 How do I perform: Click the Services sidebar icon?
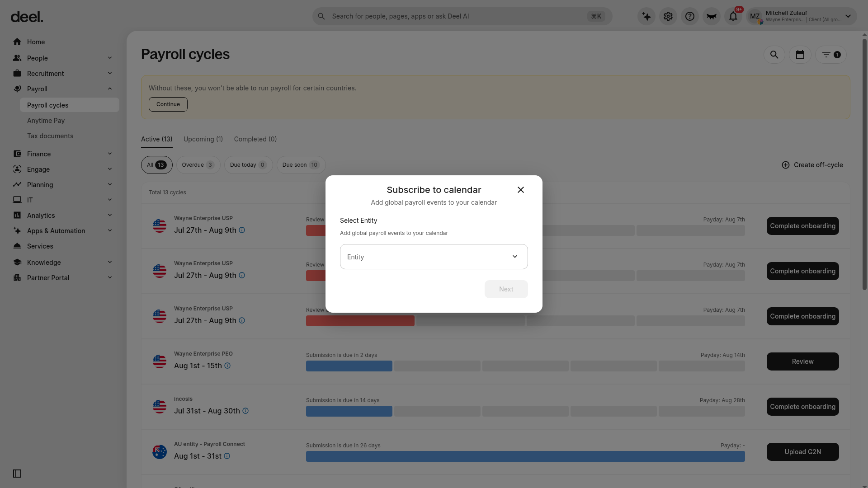(17, 246)
